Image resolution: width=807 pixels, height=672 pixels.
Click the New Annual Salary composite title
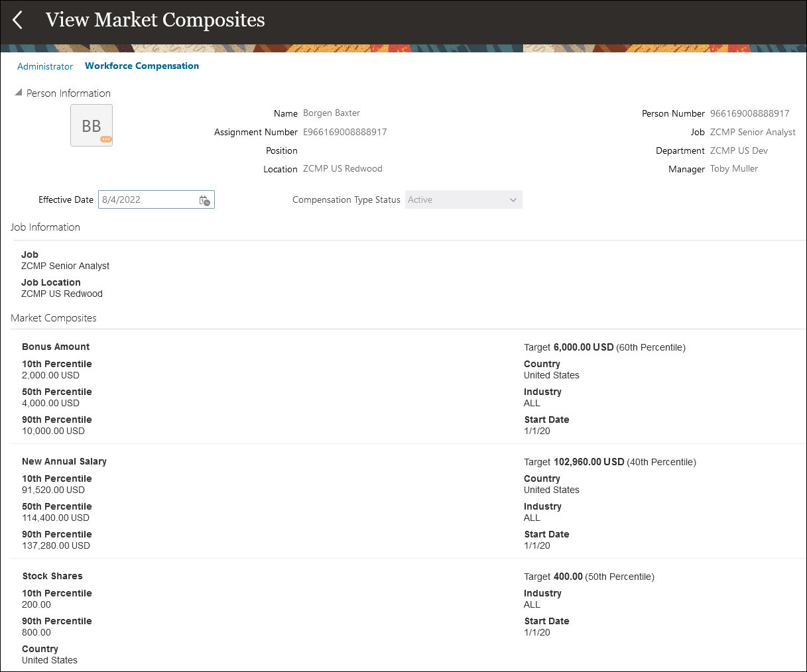(64, 461)
